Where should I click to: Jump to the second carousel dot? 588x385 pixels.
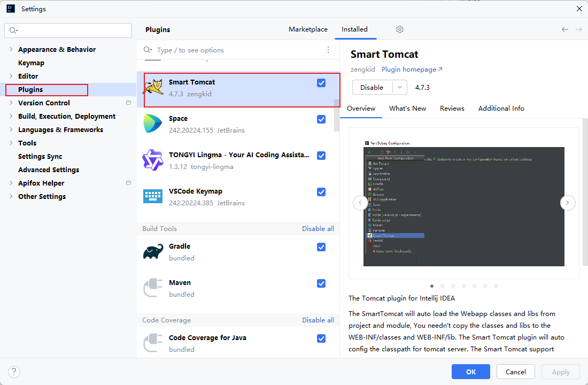(x=443, y=286)
